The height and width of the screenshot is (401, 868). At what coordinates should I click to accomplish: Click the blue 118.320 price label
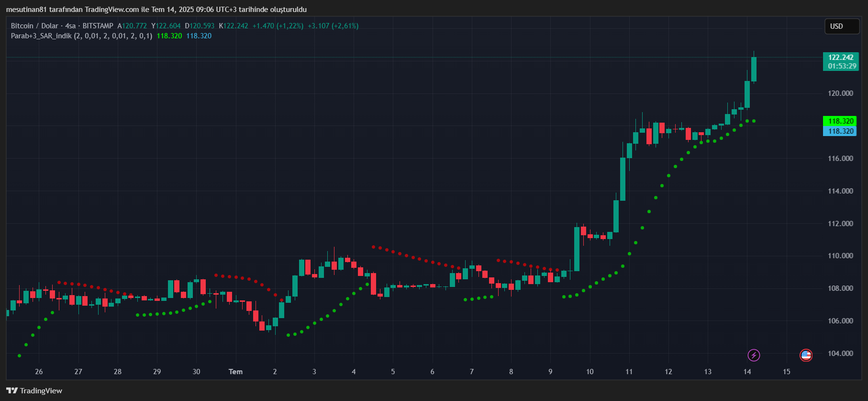[841, 131]
